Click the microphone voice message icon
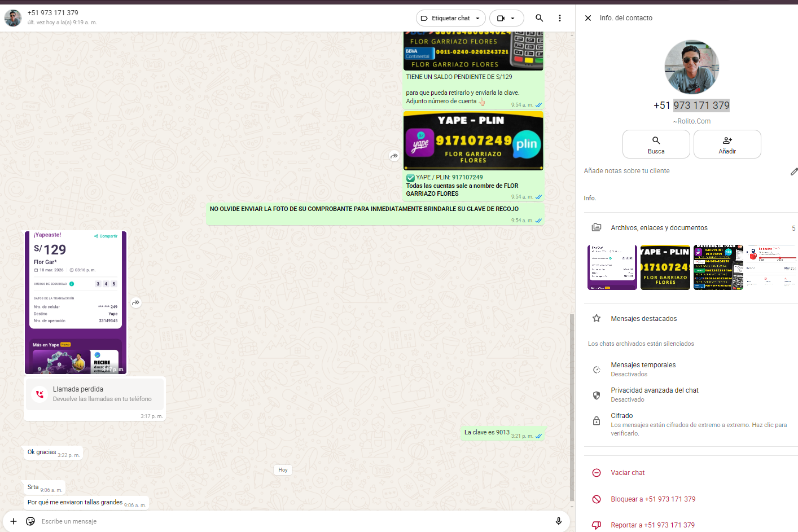The height and width of the screenshot is (532, 798). tap(558, 521)
